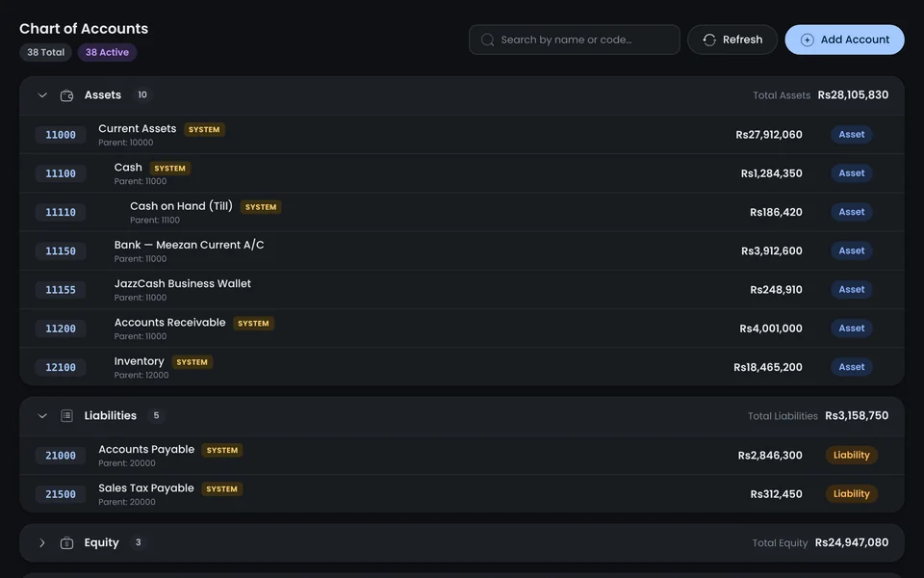Click the circular refresh arrows icon
This screenshot has height=578, width=924.
click(x=709, y=39)
